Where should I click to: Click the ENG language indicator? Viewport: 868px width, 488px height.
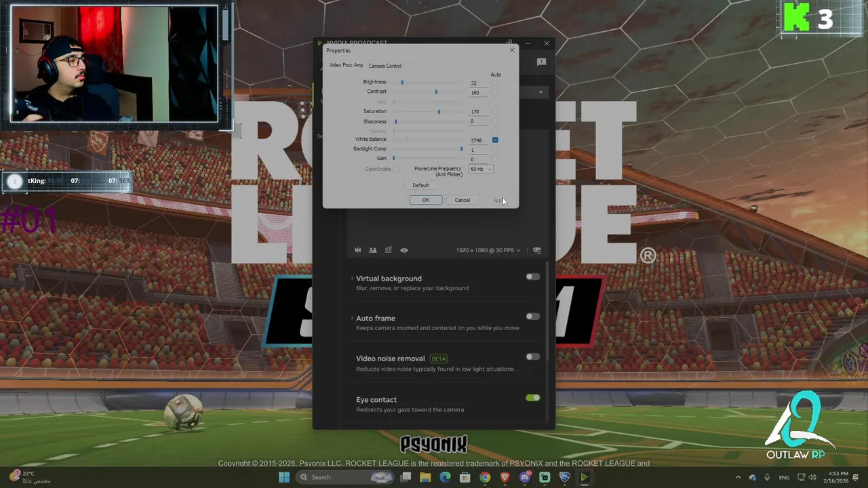point(784,477)
